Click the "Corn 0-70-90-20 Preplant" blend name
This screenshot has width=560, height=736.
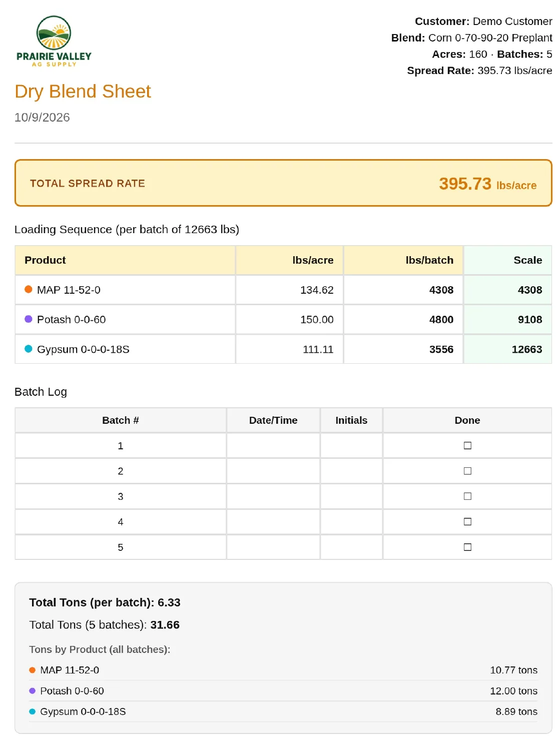(490, 38)
